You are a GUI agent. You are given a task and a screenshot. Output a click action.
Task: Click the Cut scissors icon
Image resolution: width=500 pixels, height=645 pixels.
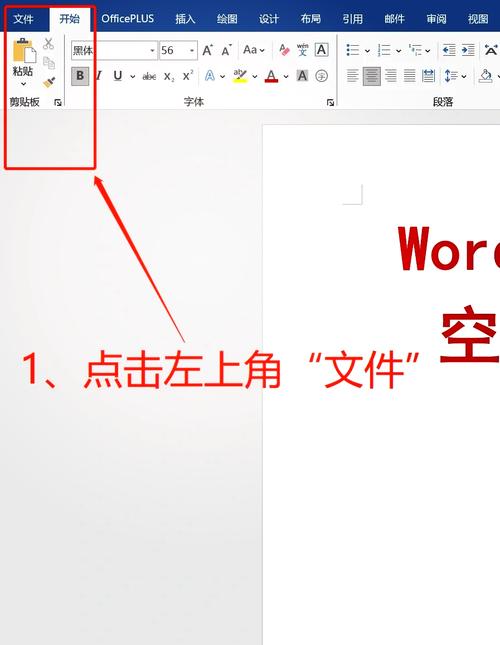49,43
